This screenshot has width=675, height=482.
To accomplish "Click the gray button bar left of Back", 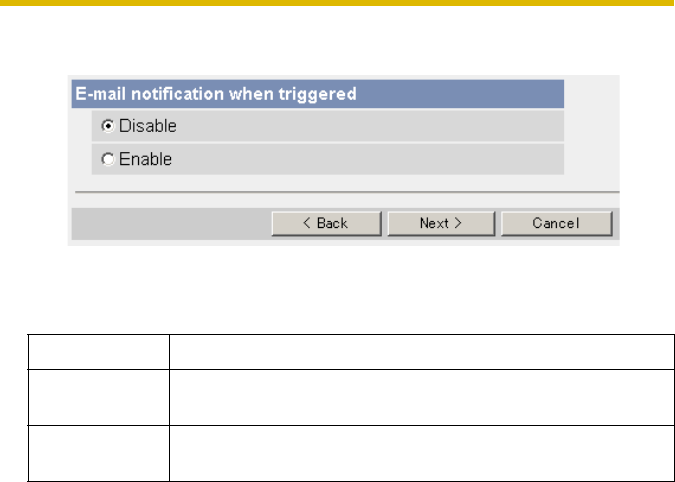I will [170, 224].
